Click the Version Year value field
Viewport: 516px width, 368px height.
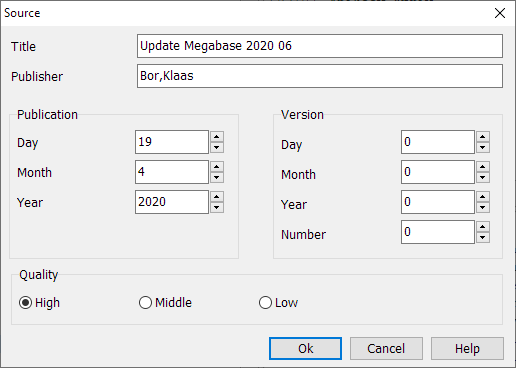tap(438, 202)
